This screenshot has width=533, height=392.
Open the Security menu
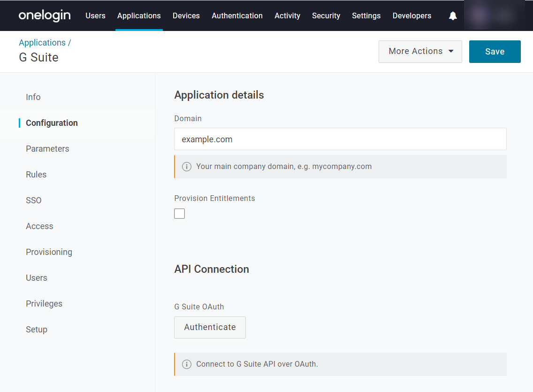pos(327,15)
